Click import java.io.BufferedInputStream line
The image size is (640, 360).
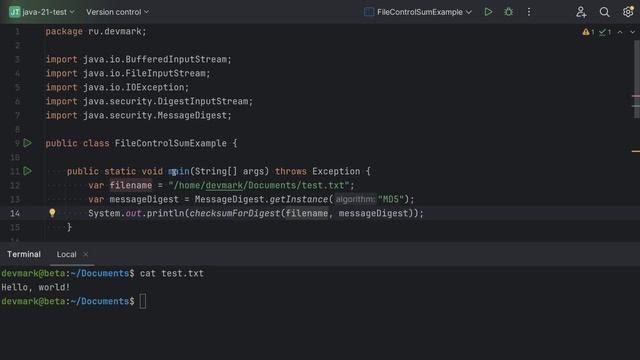138,59
